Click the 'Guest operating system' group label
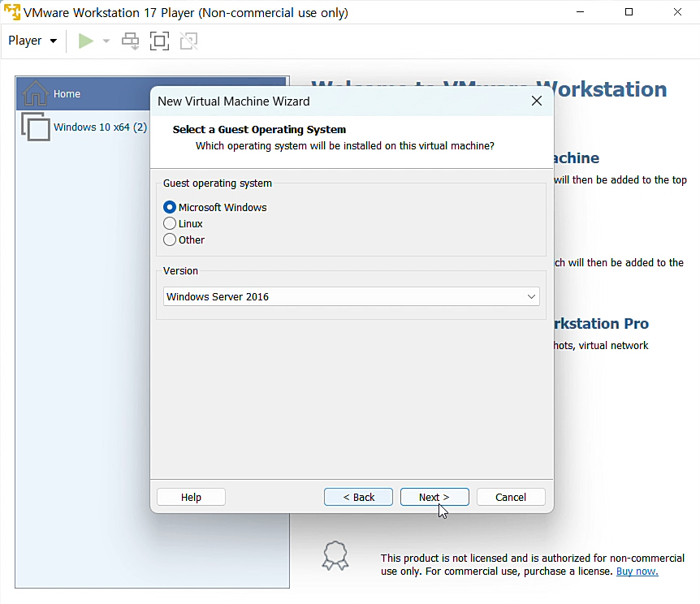This screenshot has height=604, width=700. (x=218, y=183)
